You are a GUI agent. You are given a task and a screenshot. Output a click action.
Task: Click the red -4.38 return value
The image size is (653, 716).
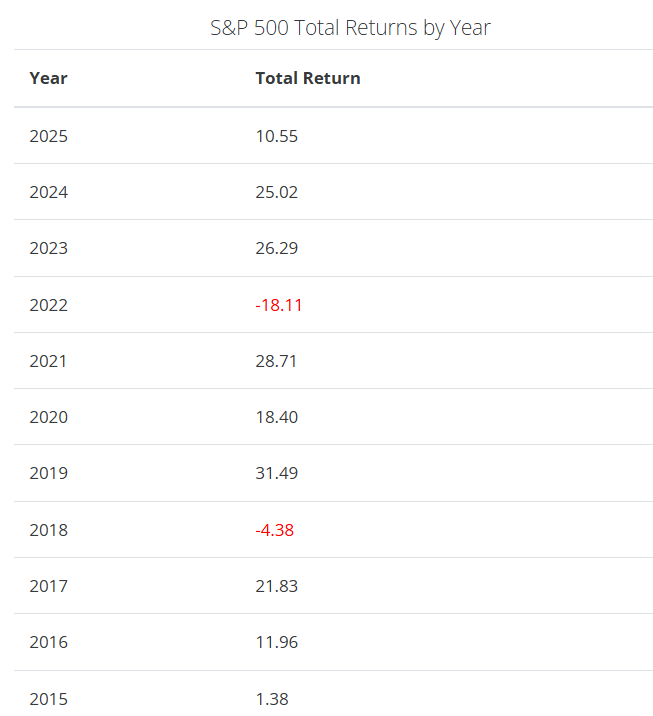(x=274, y=530)
